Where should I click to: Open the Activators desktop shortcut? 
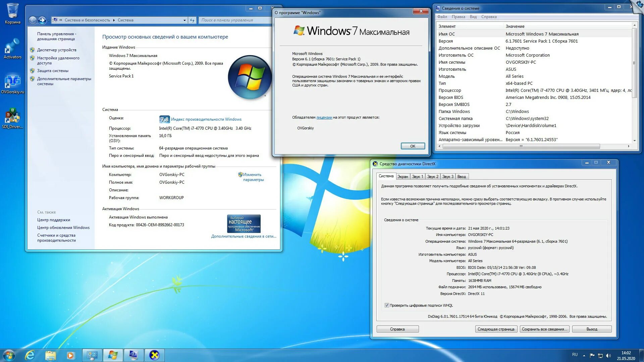12,48
